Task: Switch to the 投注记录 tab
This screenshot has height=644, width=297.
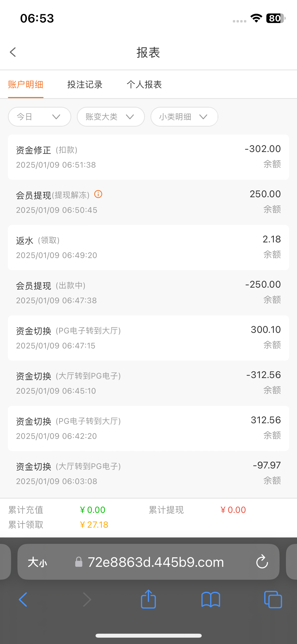Action: pyautogui.click(x=85, y=85)
